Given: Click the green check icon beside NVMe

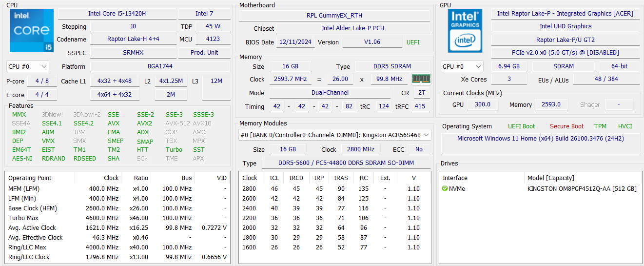Looking at the screenshot, I should tap(445, 188).
